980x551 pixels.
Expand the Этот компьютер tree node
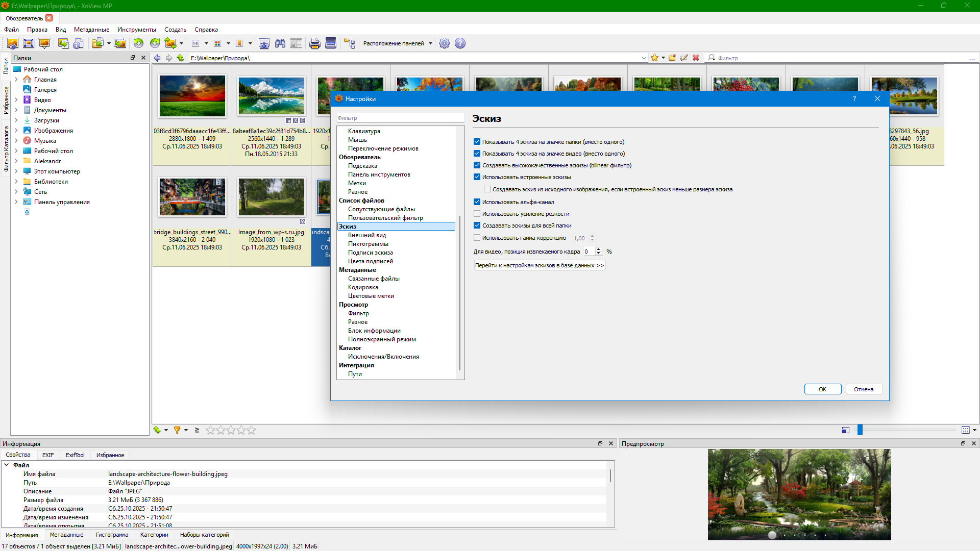point(16,171)
